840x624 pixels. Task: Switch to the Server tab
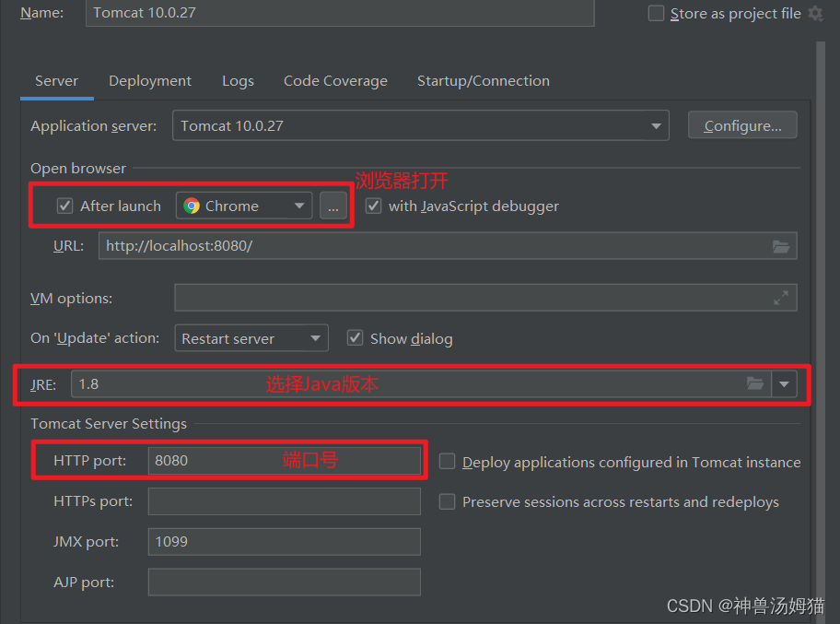56,81
